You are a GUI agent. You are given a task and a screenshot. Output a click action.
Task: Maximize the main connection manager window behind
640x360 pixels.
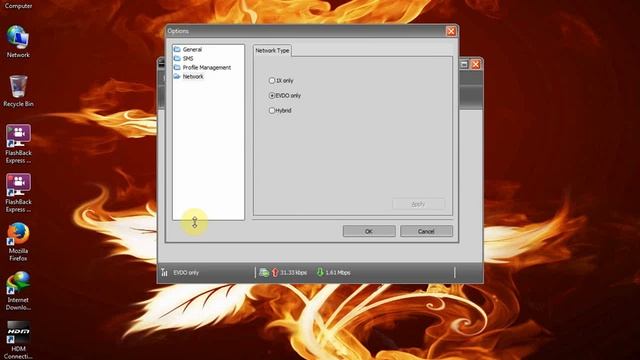[x=464, y=64]
